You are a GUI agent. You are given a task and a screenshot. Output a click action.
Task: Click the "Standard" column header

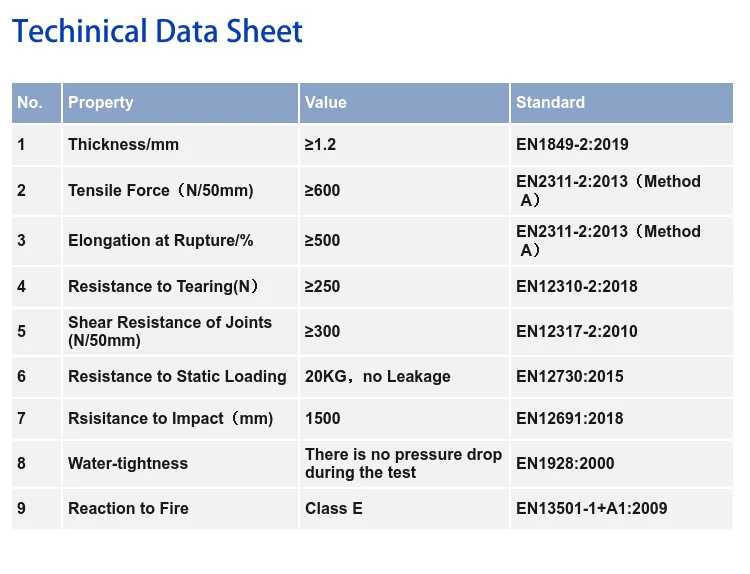tap(550, 102)
